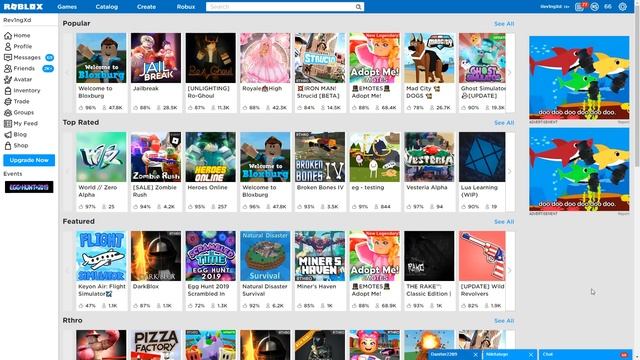Viewport: 640px width, 360px height.
Task: Click the Upgrade Now button
Action: point(29,160)
